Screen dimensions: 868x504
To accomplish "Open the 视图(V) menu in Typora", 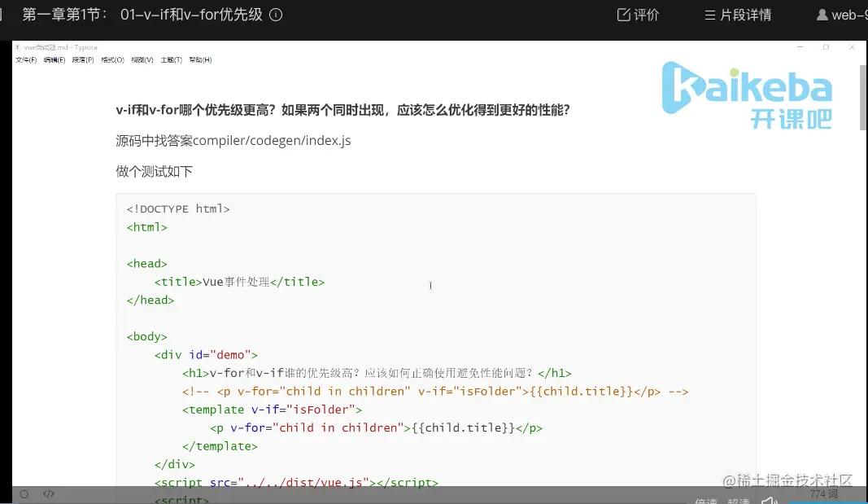I will tap(142, 59).
